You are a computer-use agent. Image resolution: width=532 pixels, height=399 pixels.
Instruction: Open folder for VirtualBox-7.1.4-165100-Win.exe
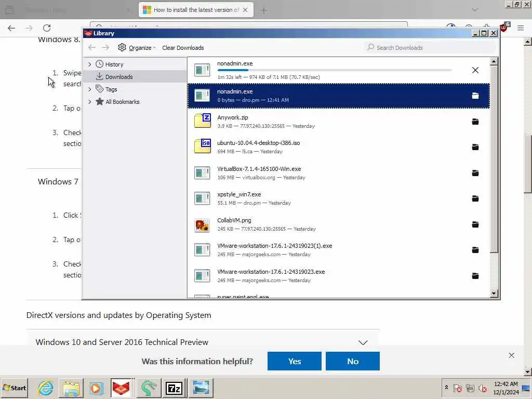(475, 173)
